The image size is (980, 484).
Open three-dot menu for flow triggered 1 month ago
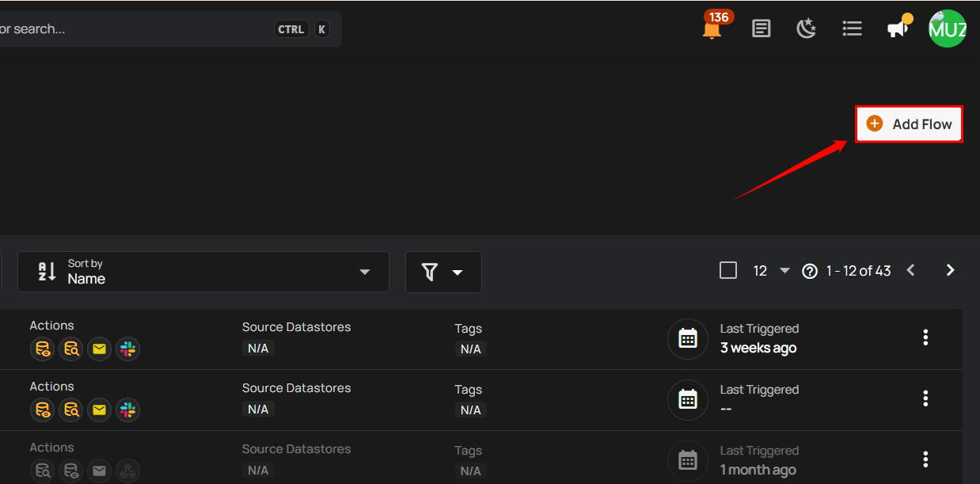(x=925, y=459)
